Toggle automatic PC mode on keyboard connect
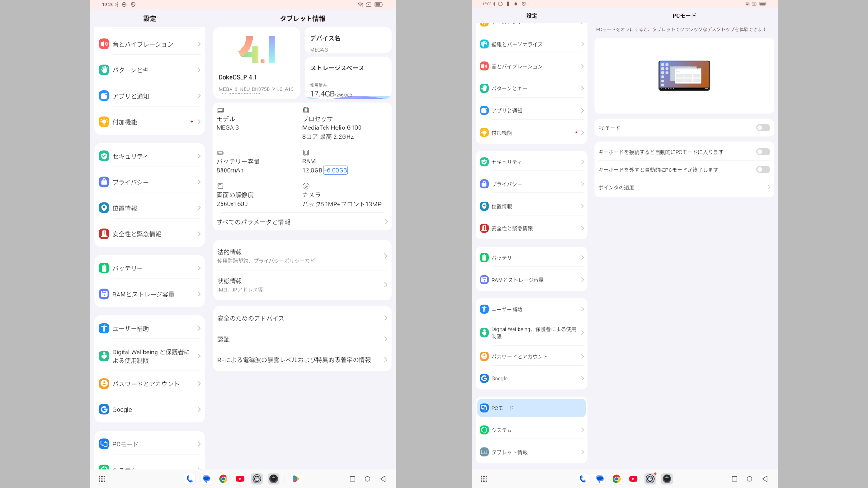 coord(763,151)
